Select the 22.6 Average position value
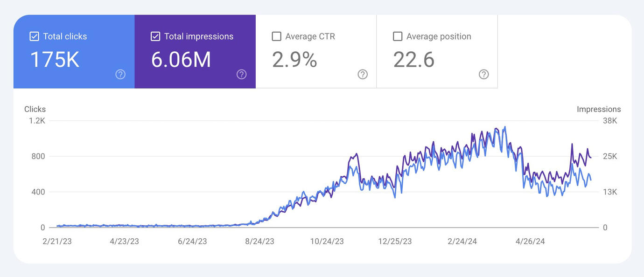 (x=413, y=60)
